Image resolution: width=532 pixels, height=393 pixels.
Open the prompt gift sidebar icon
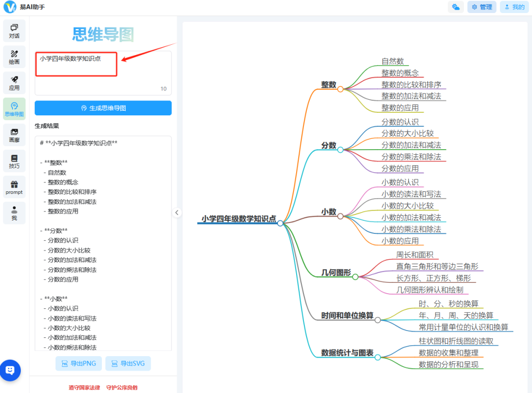pos(14,187)
